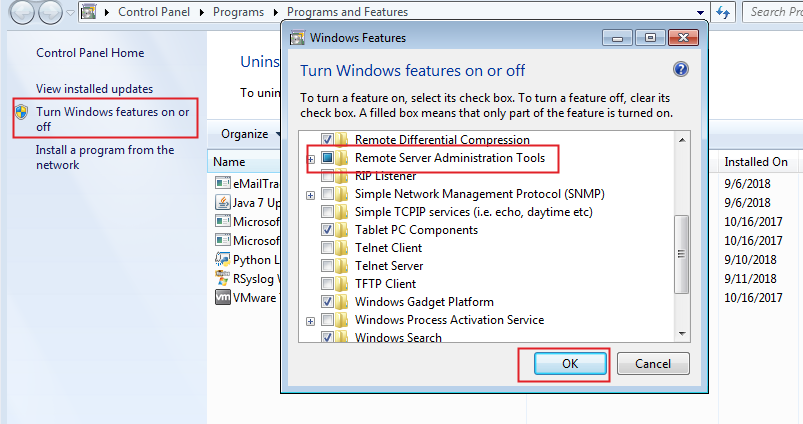Click the features list scrollbar thumb
803x424 pixels.
point(681,254)
